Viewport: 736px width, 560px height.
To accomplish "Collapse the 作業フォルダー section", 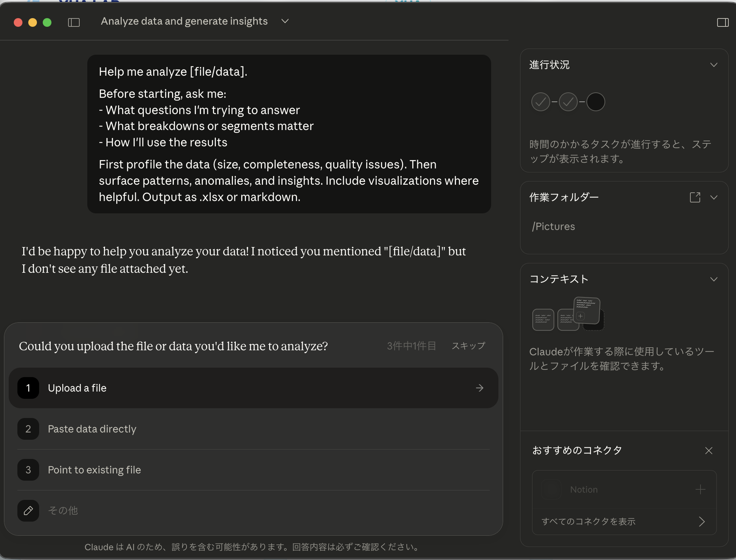I will 714,197.
